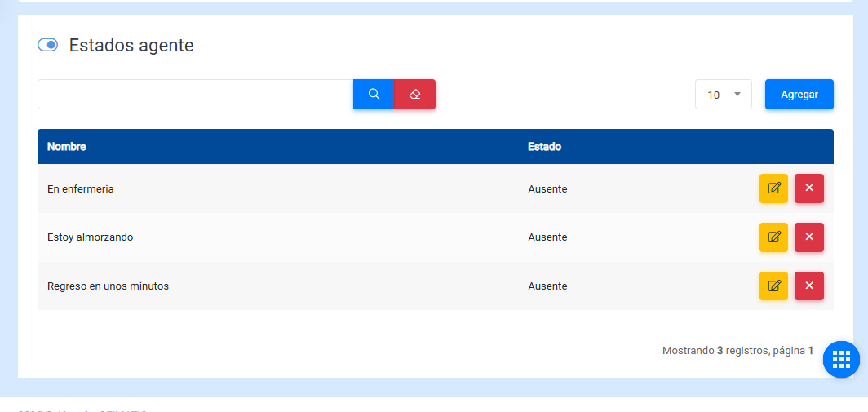Viewport: 868px width, 412px height.
Task: Edit 'Regreso en unos minutos' row
Action: 773,286
